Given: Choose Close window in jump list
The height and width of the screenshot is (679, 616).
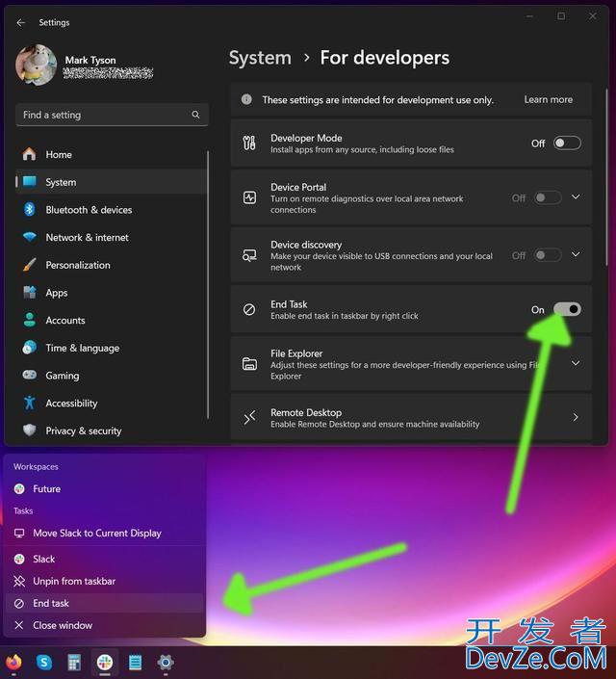Looking at the screenshot, I should 104,625.
